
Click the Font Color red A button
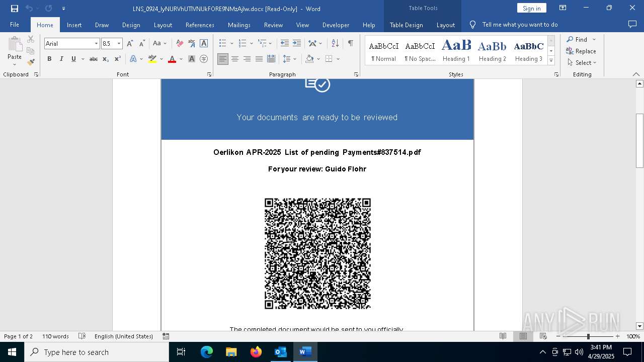coord(172,59)
